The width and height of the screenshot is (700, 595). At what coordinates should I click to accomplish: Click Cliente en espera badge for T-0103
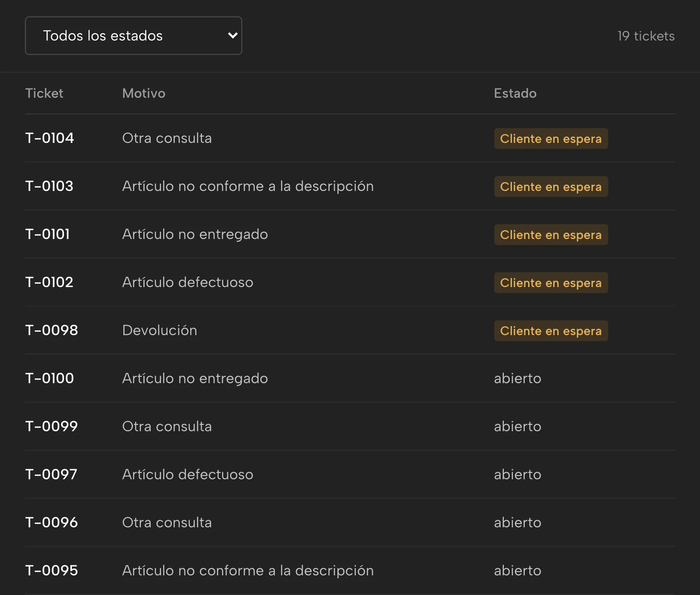coord(551,187)
